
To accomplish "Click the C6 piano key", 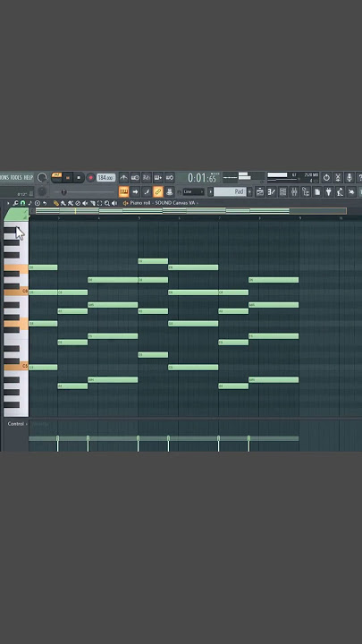I will (16, 292).
